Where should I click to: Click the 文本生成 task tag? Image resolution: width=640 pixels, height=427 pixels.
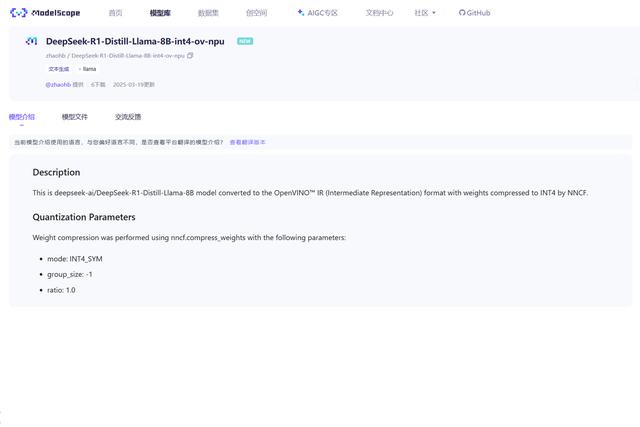(59, 69)
